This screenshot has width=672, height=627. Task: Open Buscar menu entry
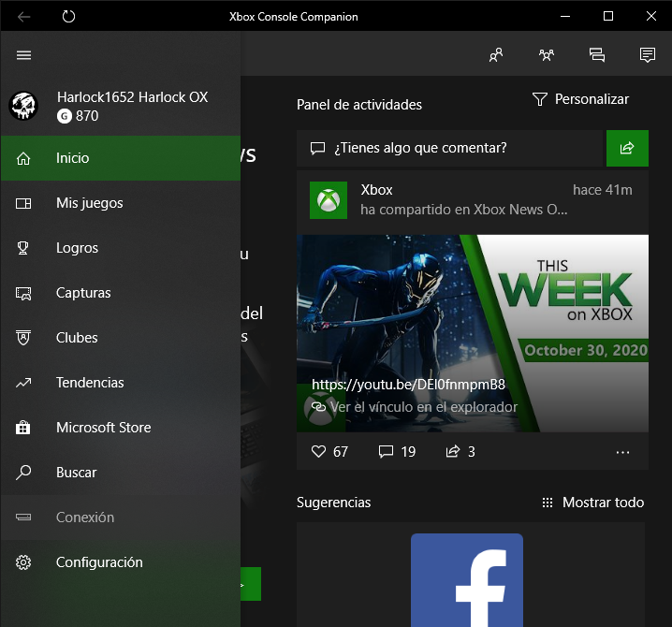coord(121,473)
